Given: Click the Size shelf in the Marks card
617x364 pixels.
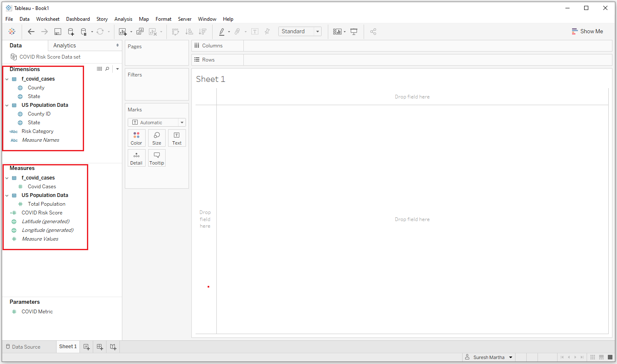Looking at the screenshot, I should click(156, 138).
